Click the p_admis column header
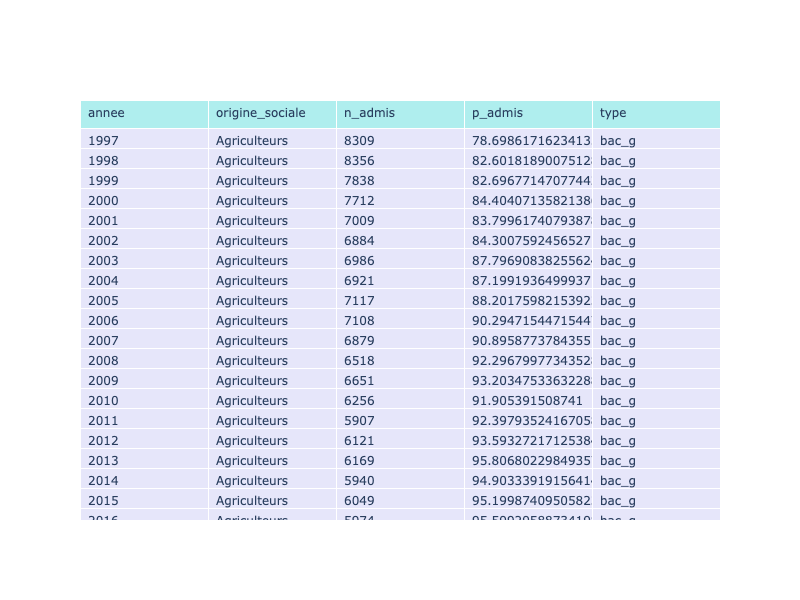 click(x=497, y=113)
